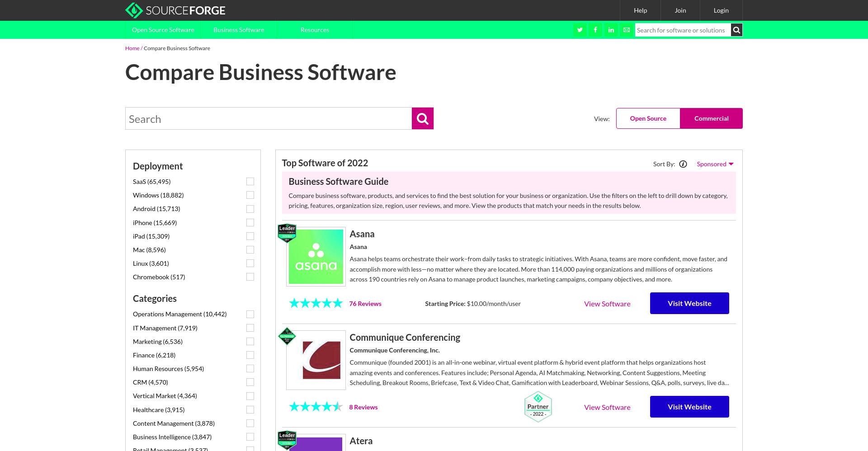Open the Sponsored sort dropdown
The height and width of the screenshot is (451, 868).
(x=715, y=164)
